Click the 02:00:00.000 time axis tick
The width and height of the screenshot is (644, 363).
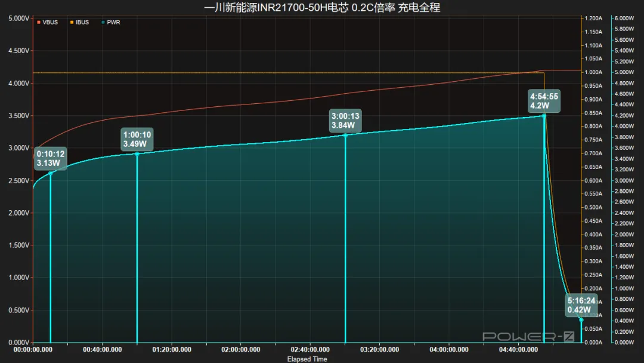[241, 349]
